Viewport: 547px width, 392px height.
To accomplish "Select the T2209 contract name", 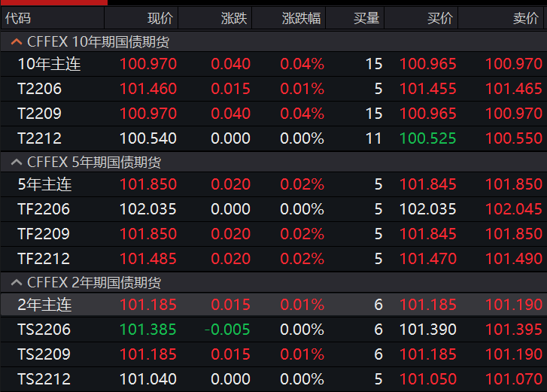I will tap(39, 114).
